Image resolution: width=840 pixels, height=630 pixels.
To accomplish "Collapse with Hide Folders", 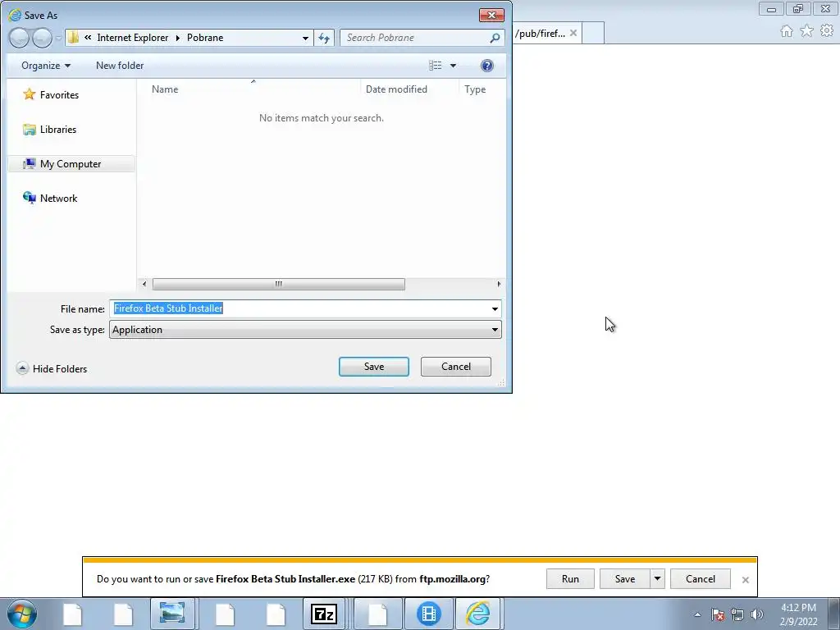I will (x=52, y=368).
